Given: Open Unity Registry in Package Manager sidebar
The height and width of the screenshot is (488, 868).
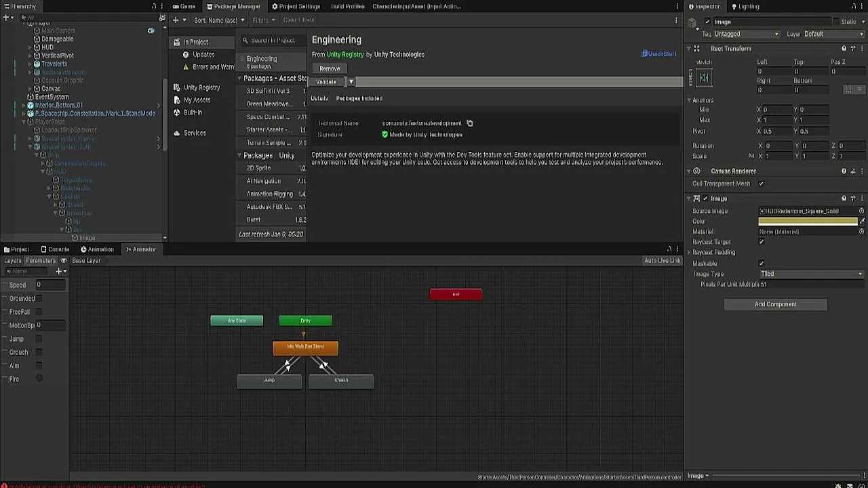Looking at the screenshot, I should pyautogui.click(x=201, y=87).
